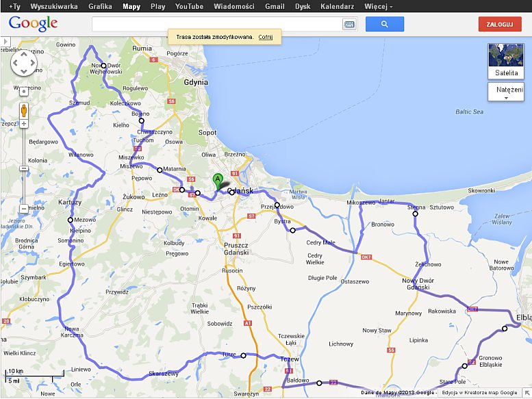Click the Gdynia city label

click(x=196, y=82)
